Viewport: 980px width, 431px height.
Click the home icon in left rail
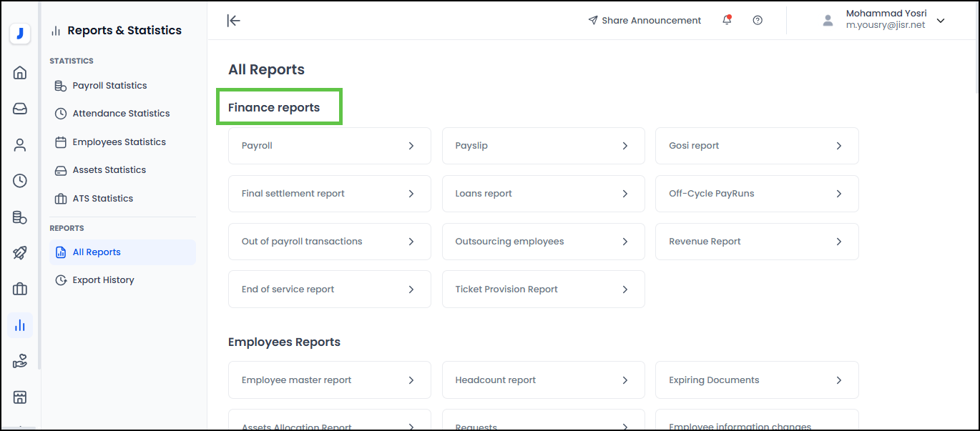(x=20, y=72)
